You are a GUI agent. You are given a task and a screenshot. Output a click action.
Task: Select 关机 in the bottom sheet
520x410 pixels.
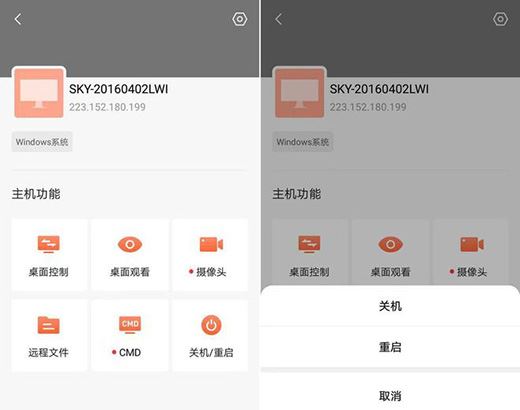390,306
